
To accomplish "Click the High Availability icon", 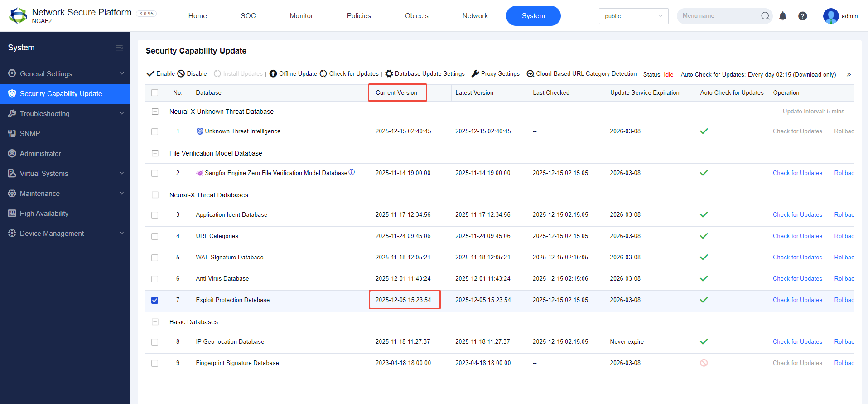I will 12,213.
